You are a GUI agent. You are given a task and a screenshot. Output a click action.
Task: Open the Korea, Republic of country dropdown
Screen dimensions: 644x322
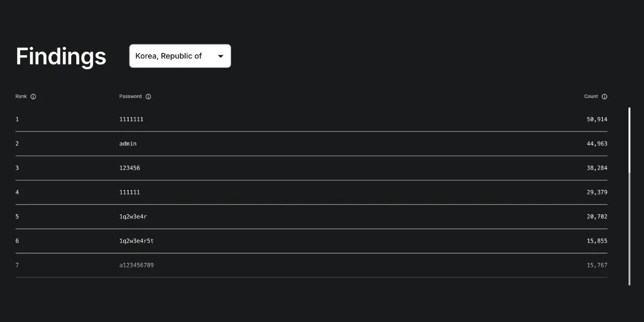point(180,56)
